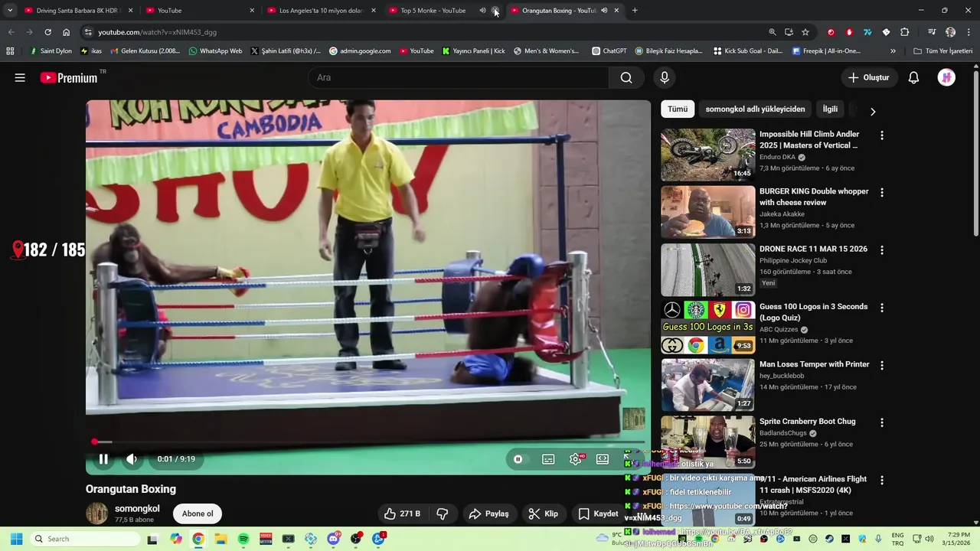
Task: Open the ChatGPT bookmark
Action: click(609, 51)
